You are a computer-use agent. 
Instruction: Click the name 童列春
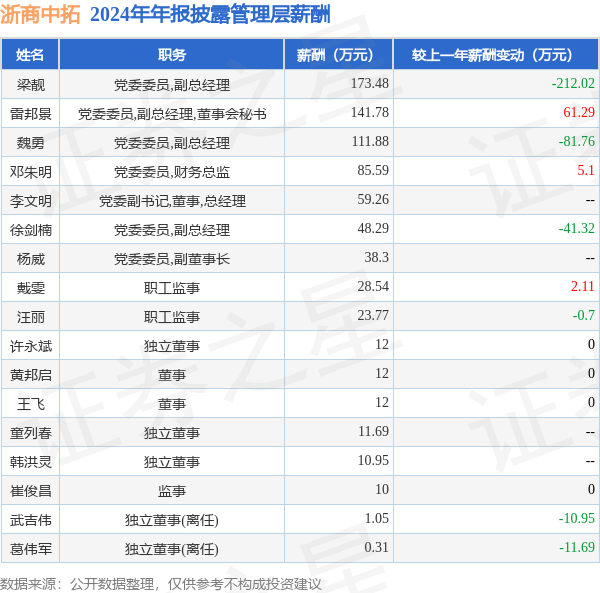[31, 433]
